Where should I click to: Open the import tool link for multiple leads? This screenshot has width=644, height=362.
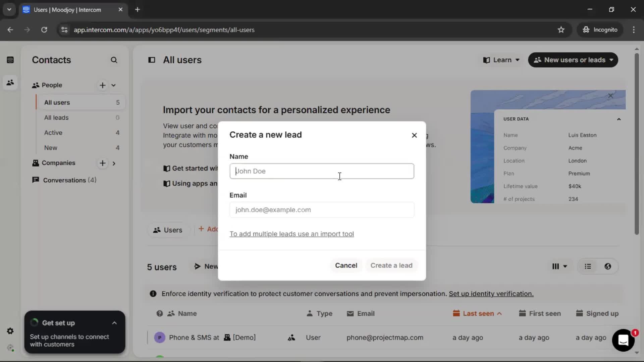click(291, 234)
